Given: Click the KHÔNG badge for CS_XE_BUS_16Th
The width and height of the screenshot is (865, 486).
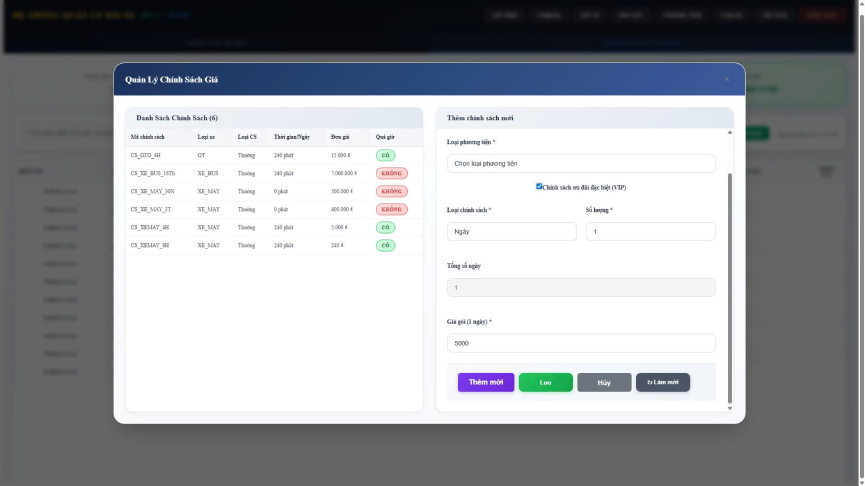Looking at the screenshot, I should (x=391, y=174).
